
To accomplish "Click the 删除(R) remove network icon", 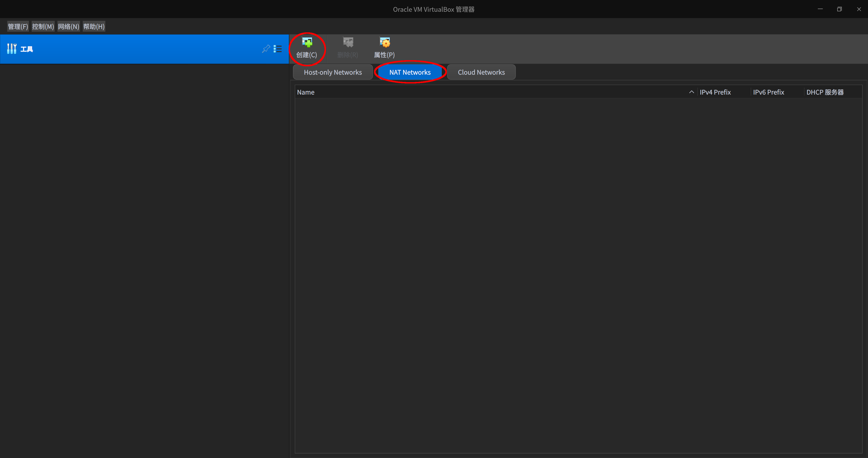I will click(x=348, y=42).
